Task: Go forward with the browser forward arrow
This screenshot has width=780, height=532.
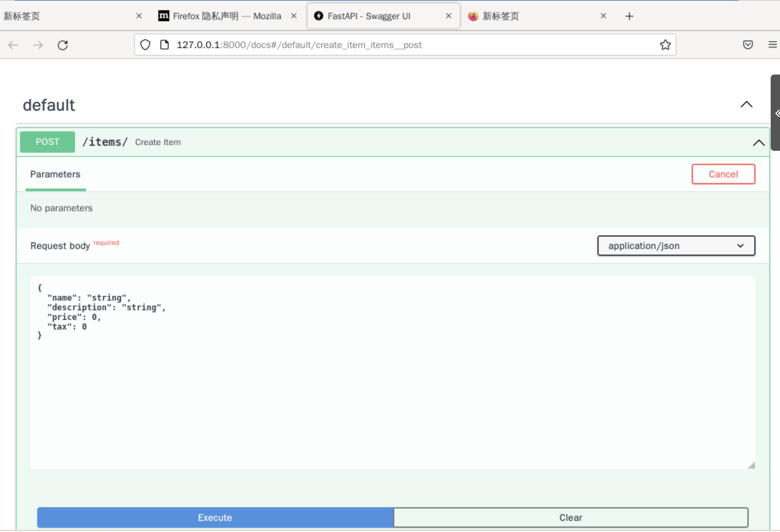Action: pos(38,45)
